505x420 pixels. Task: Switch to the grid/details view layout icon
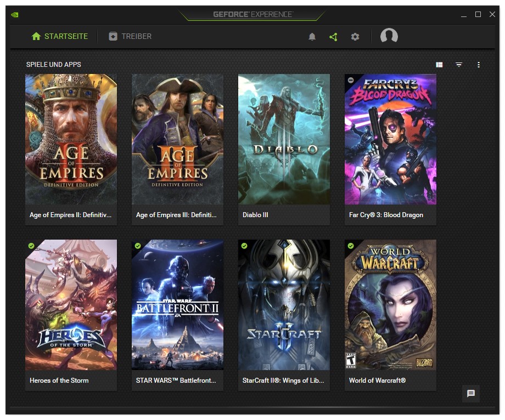439,65
